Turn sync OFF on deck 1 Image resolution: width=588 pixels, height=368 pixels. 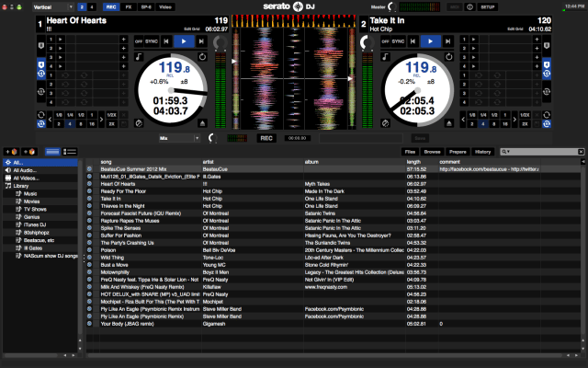(139, 41)
